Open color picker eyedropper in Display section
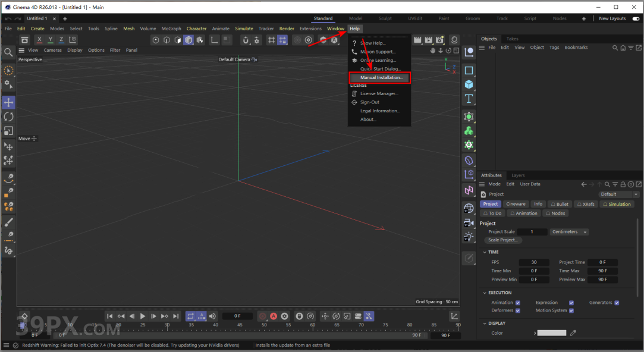This screenshot has width=644, height=352. 573,333
